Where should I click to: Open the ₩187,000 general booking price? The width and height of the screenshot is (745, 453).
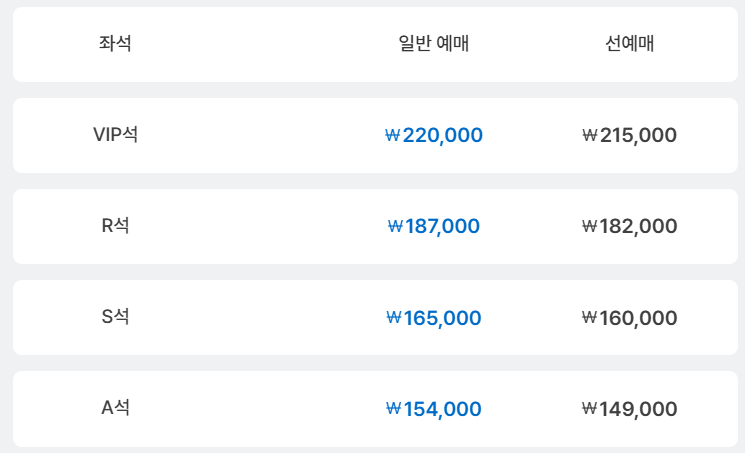[x=434, y=226]
